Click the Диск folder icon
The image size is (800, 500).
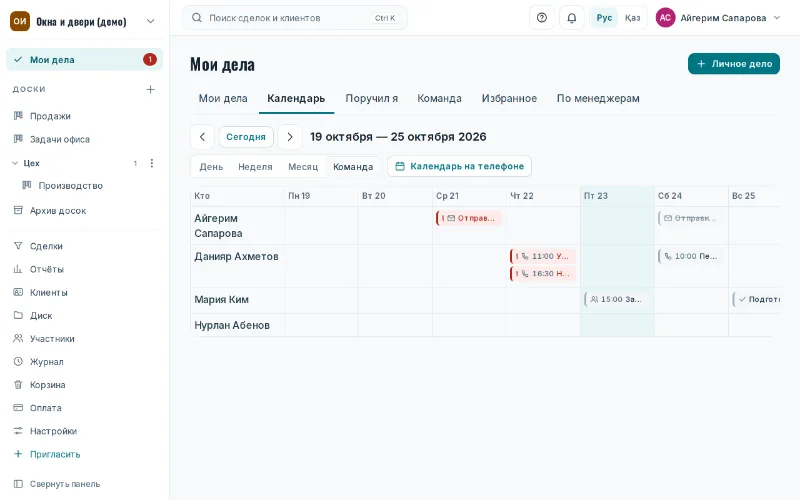[x=18, y=315]
